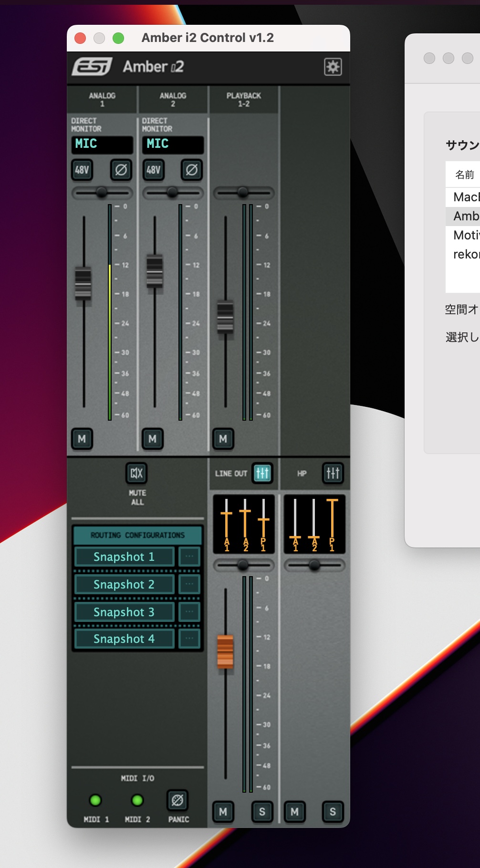Viewport: 480px width, 868px height.
Task: Enable 48V phantom power on Analog 2
Action: pyautogui.click(x=153, y=170)
